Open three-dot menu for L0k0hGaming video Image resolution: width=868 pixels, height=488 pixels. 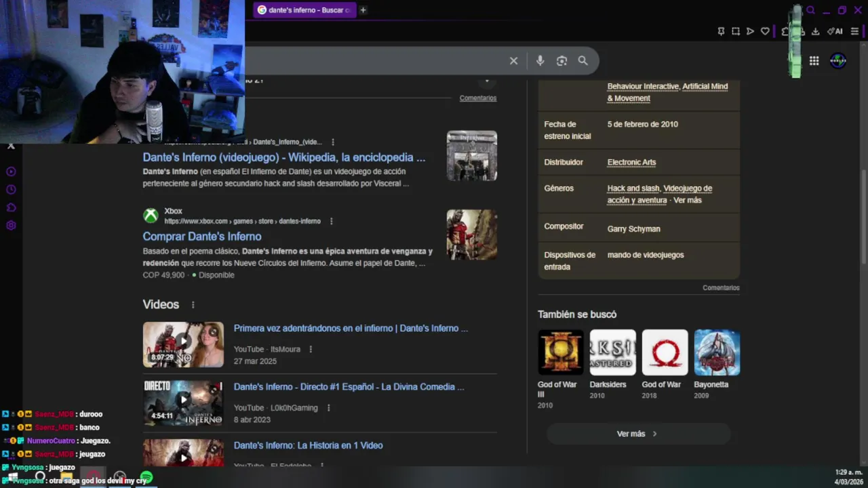(328, 408)
